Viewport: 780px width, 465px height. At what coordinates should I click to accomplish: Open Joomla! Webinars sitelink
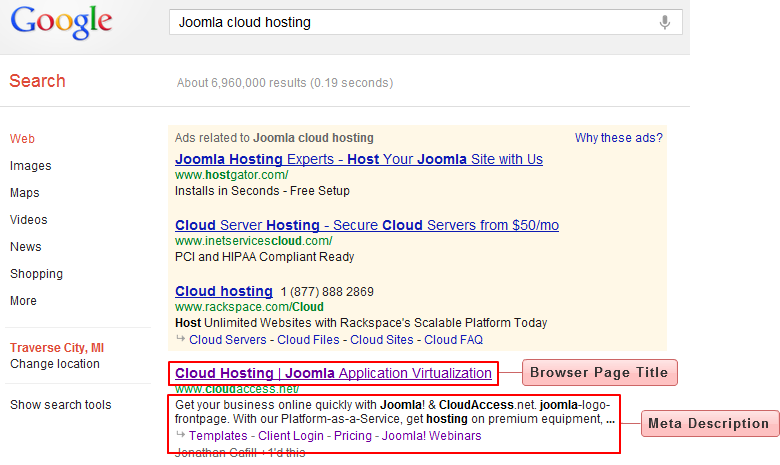point(431,436)
